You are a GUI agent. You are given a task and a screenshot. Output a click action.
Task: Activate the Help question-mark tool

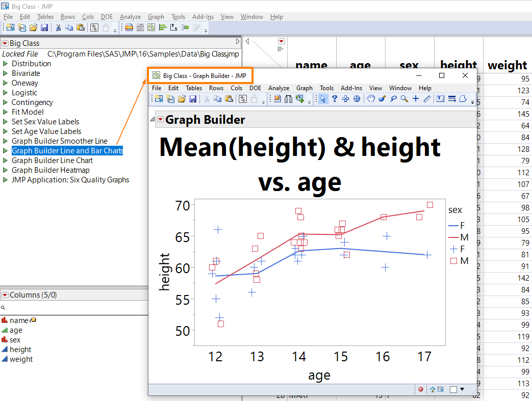334,99
